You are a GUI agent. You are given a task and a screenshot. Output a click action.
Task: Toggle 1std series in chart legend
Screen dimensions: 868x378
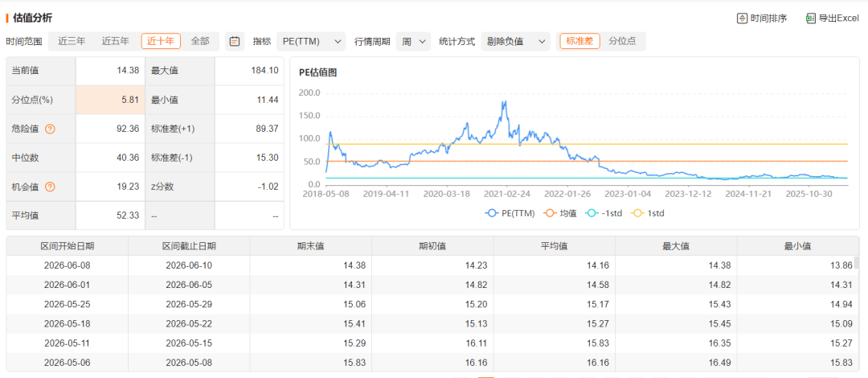pos(649,213)
